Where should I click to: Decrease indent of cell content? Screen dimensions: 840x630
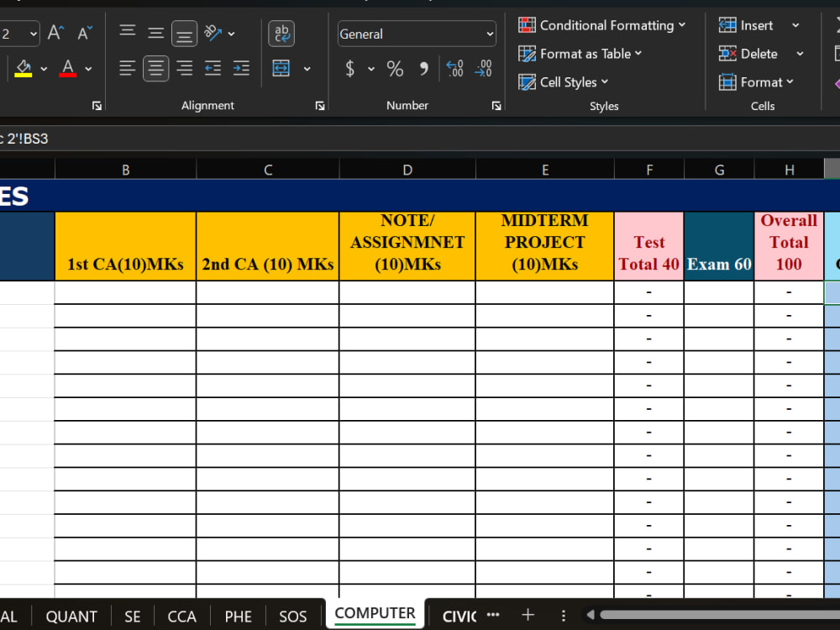[213, 69]
